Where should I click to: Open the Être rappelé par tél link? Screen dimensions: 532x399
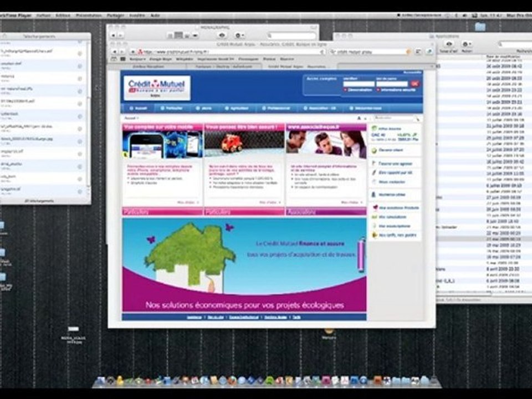click(395, 173)
